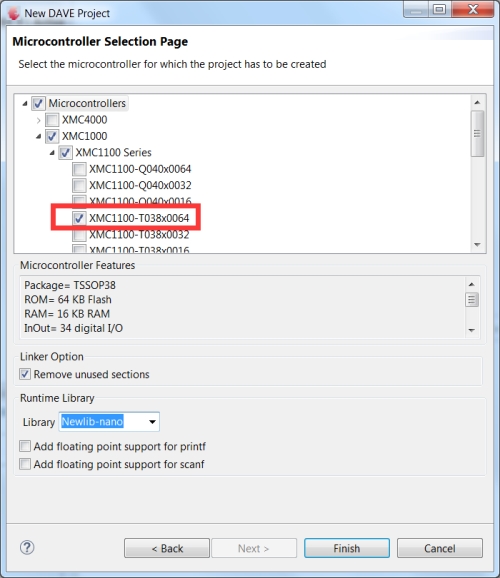
Task: Click the disabled Next button
Action: click(254, 549)
